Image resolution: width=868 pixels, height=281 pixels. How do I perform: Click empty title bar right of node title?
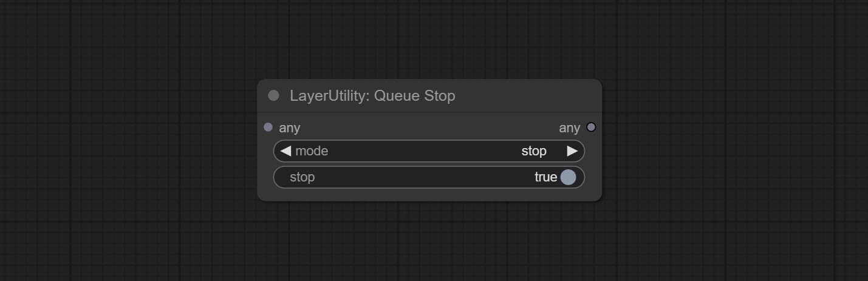pyautogui.click(x=528, y=96)
